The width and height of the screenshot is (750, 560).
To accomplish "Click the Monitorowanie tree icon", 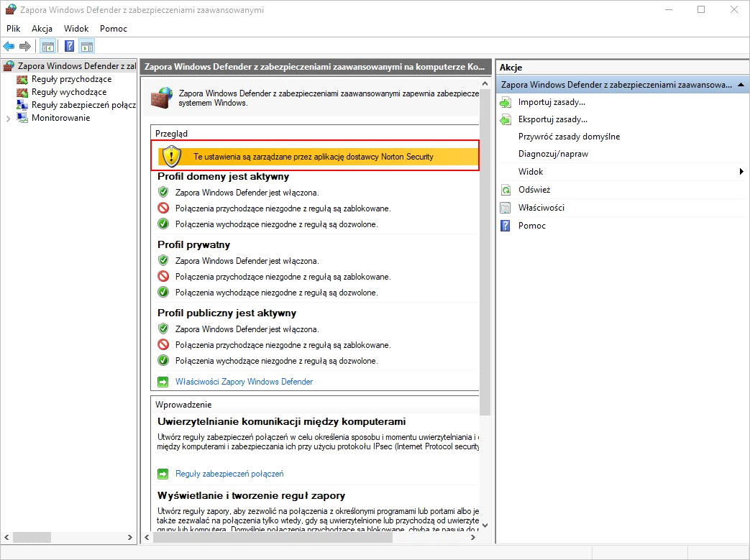I will click(22, 118).
